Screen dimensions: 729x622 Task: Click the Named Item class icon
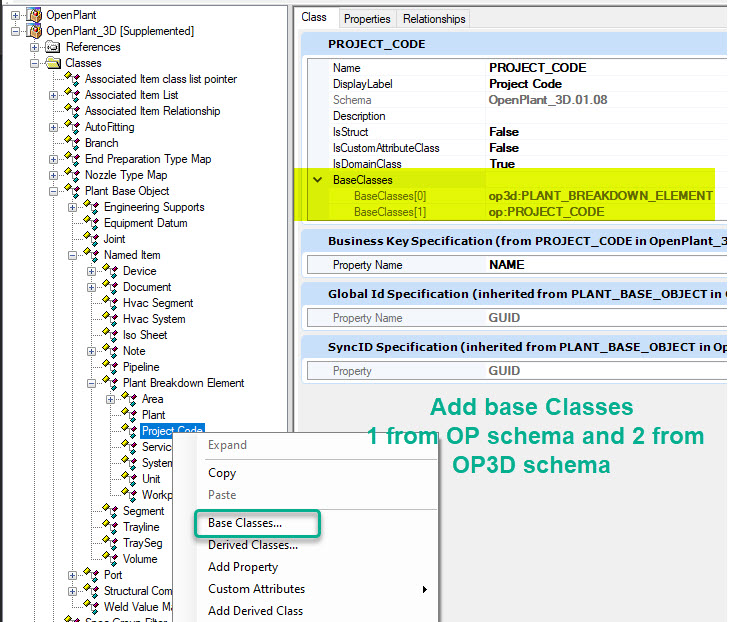(x=91, y=255)
